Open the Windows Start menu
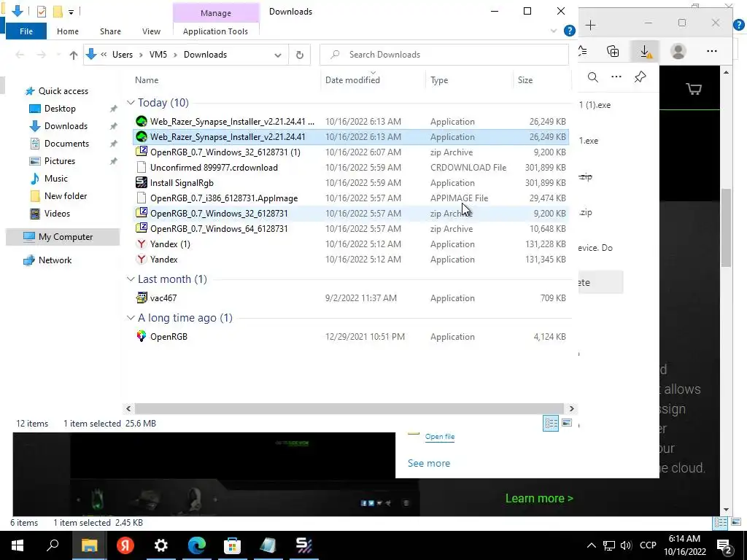 click(x=18, y=545)
